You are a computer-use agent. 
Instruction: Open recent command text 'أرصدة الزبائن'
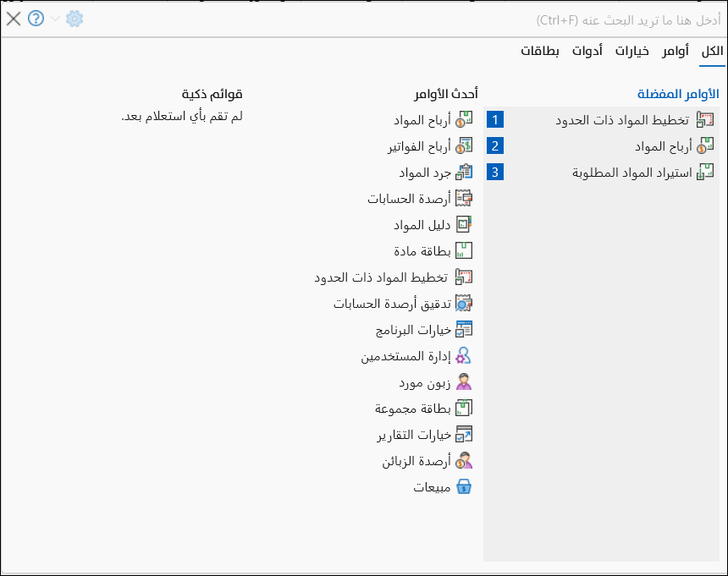point(416,461)
